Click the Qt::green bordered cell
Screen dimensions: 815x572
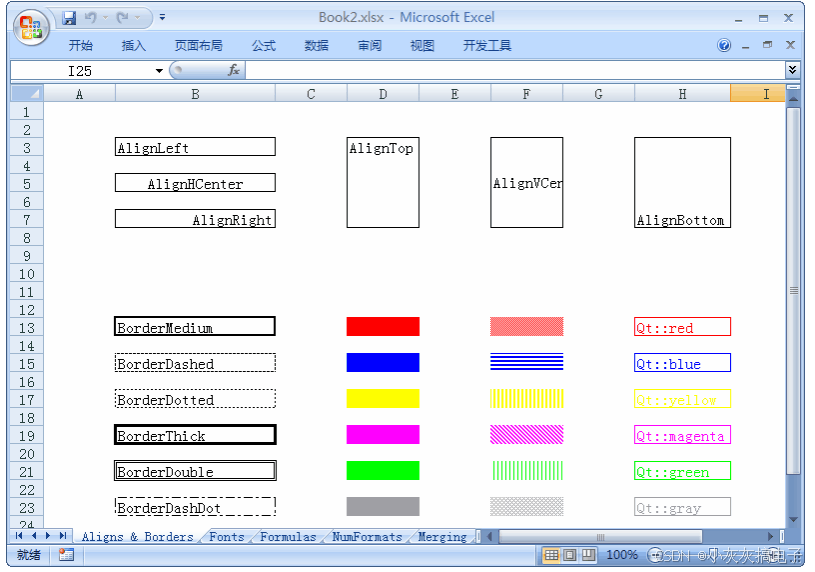[x=682, y=471]
